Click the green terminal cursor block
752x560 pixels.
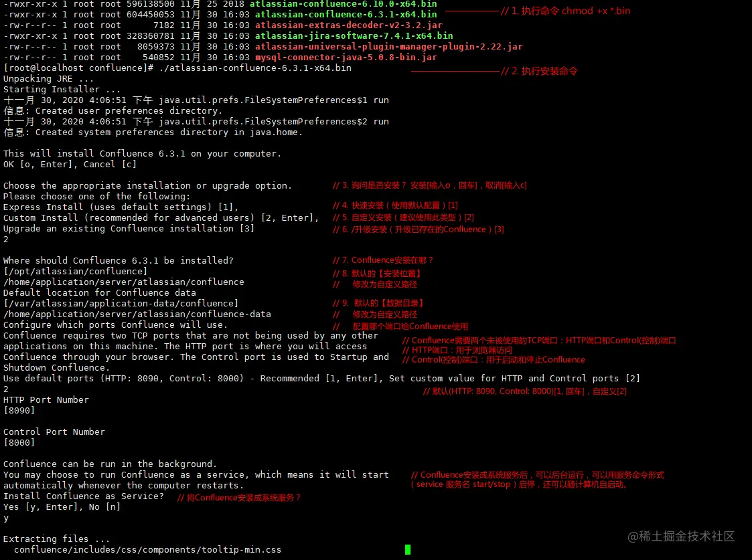pos(408,549)
